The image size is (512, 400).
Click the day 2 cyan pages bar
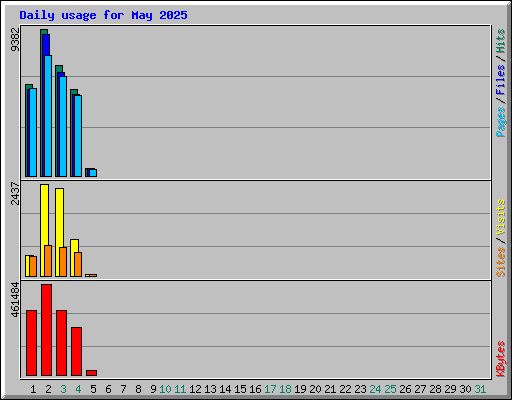48,116
